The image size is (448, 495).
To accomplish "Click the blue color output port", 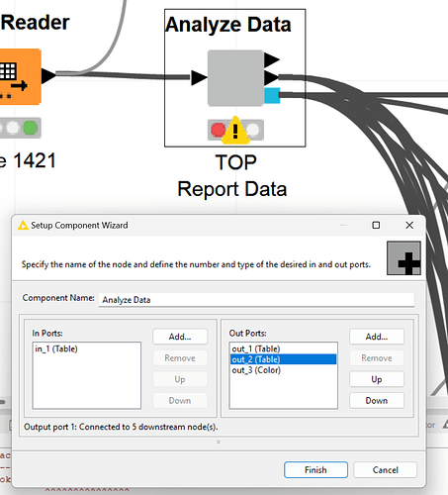I will 272,96.
